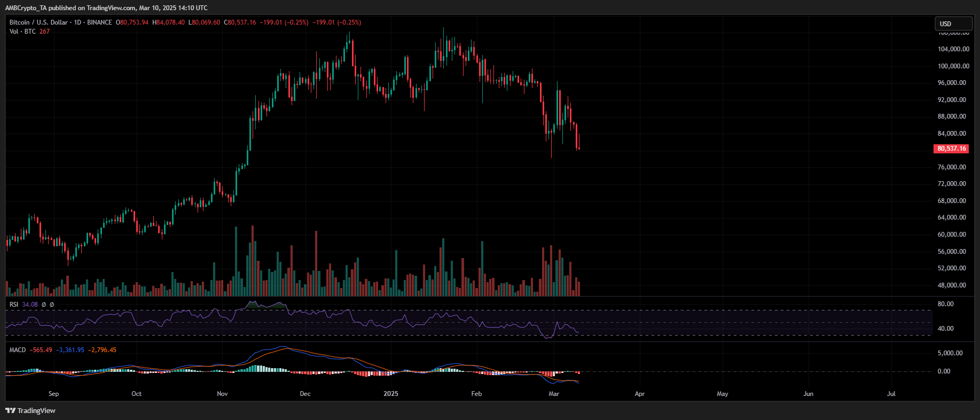Viewport: 980px width, 420px height.
Task: Click the close value C80,537.16
Action: point(240,22)
